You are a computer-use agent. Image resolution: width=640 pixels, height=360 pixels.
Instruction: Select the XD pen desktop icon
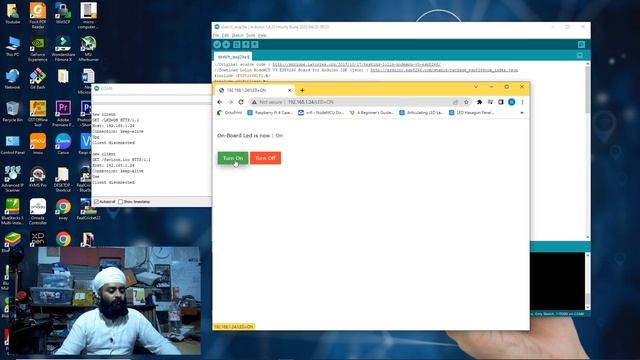point(38,239)
